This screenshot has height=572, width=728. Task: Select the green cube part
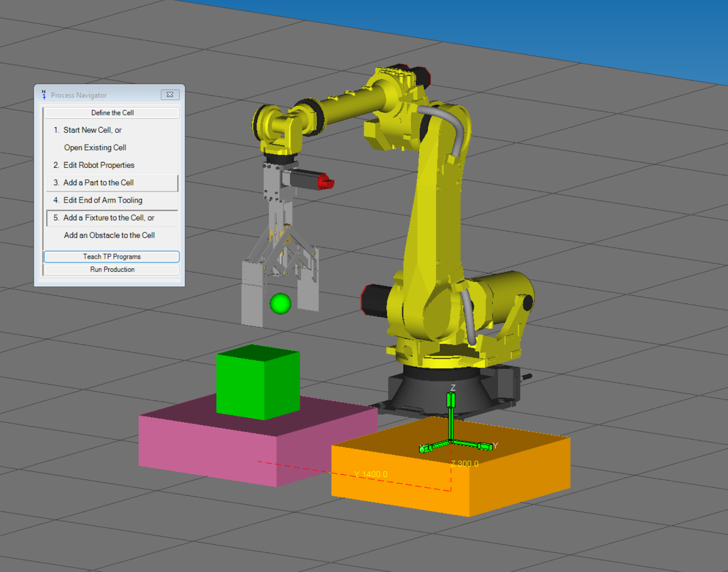point(258,382)
